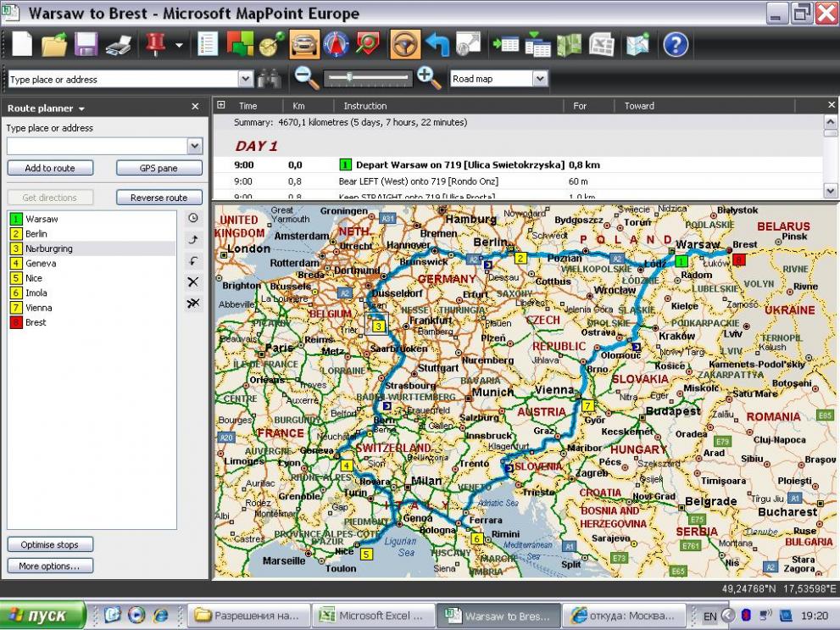
Task: Expand the directions pane plus box
Action: (221, 105)
